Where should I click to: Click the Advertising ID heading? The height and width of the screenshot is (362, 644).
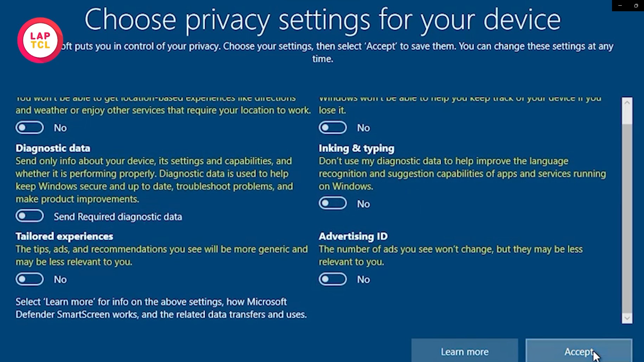pos(353,236)
